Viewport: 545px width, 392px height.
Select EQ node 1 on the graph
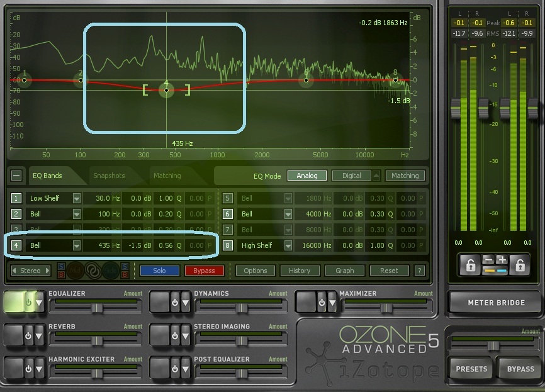tap(24, 81)
